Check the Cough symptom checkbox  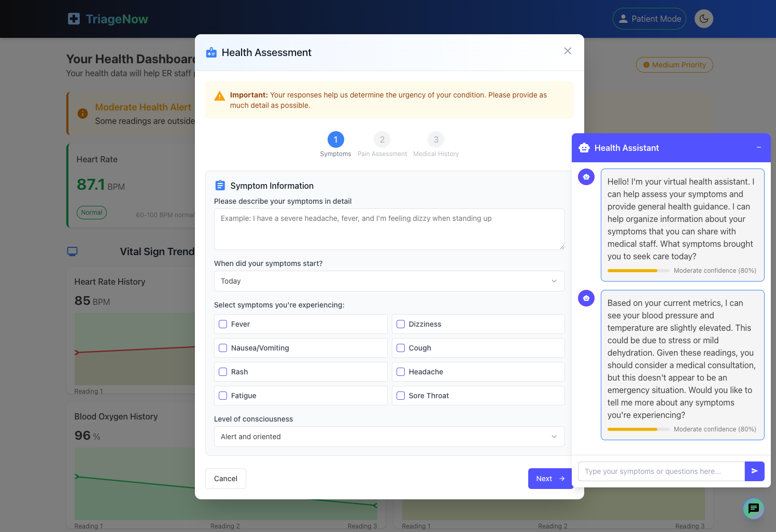(401, 348)
